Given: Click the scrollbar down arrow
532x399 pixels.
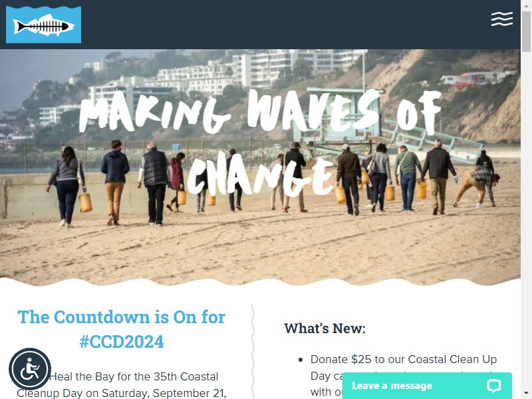Looking at the screenshot, I should tap(526, 394).
